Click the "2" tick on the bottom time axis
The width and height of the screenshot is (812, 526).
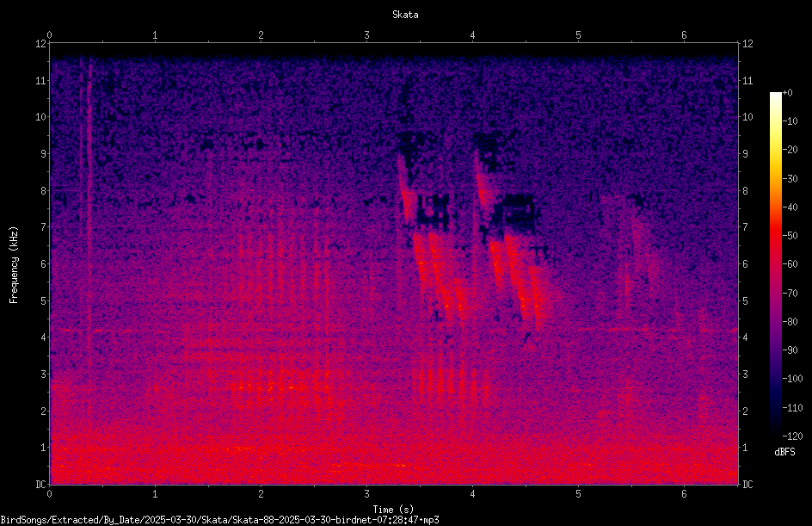pyautogui.click(x=261, y=494)
